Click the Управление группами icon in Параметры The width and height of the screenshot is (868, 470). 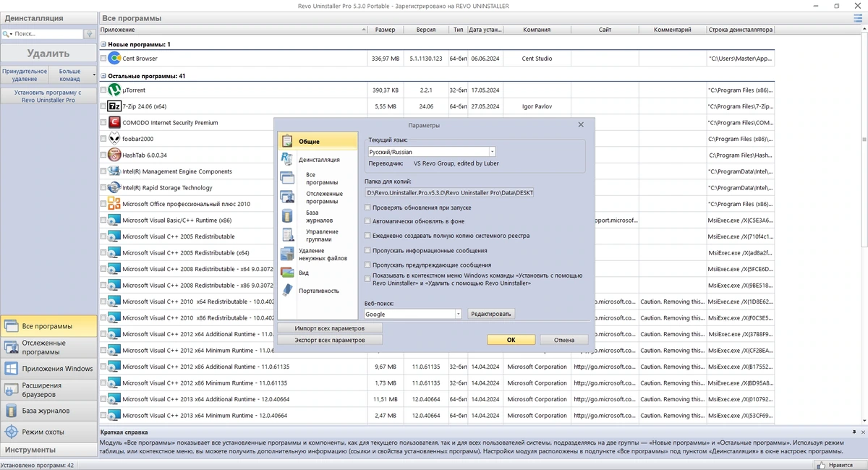tap(287, 235)
